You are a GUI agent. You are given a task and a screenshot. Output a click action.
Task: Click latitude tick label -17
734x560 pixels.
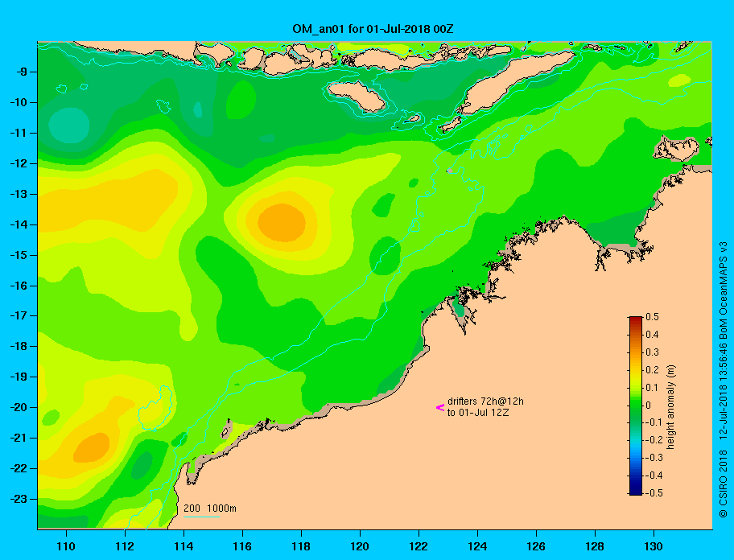(x=19, y=316)
